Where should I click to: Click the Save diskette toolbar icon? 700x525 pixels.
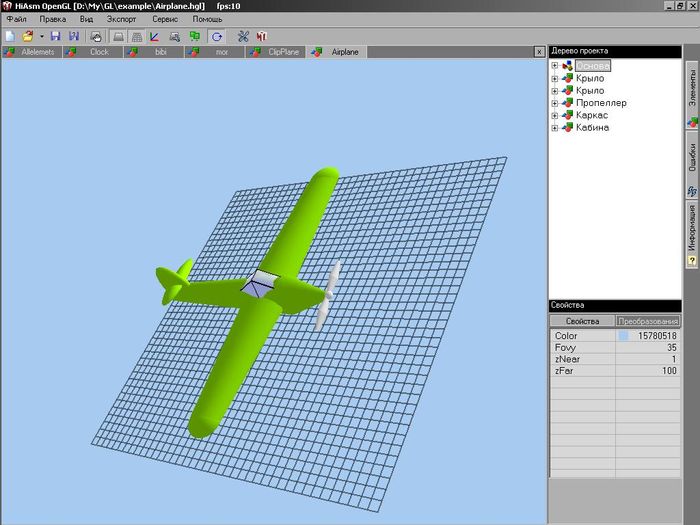coord(55,36)
